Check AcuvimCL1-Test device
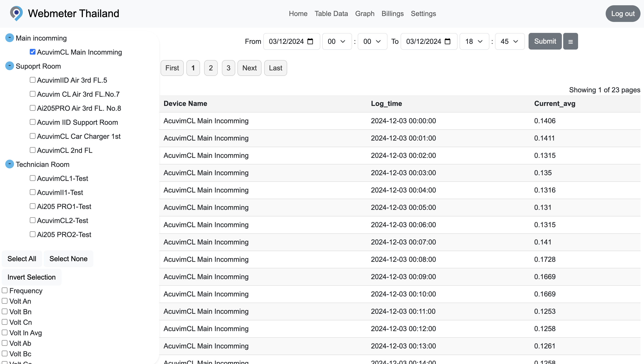This screenshot has width=644, height=364. tap(32, 178)
